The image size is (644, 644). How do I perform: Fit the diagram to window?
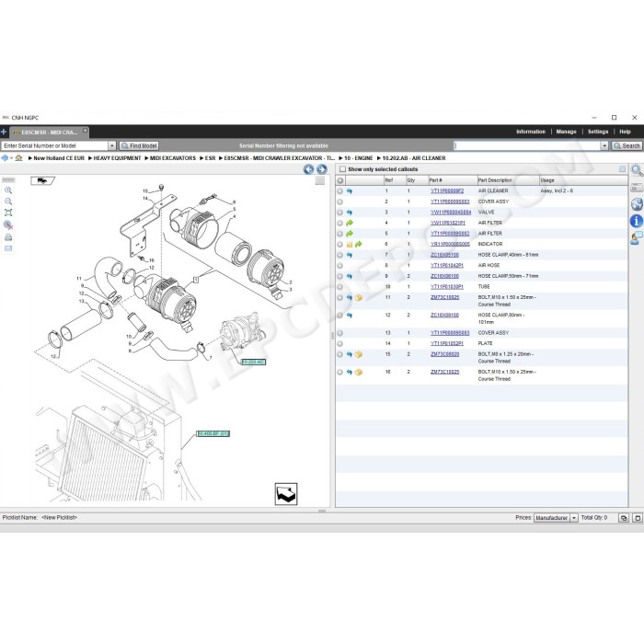[x=8, y=213]
